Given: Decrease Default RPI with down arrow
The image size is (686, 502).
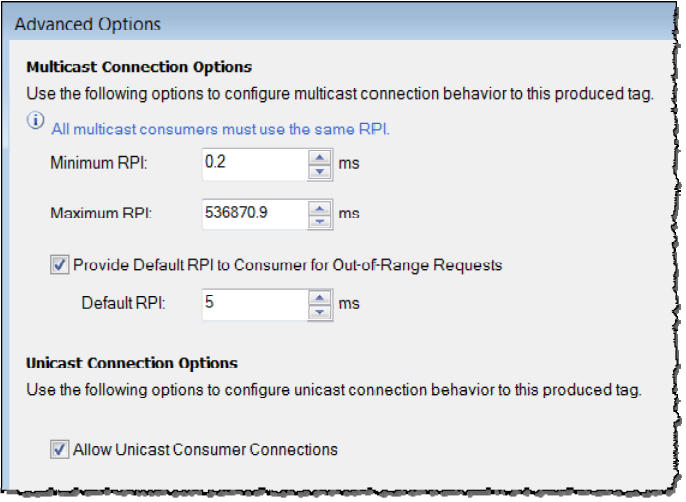Looking at the screenshot, I should [320, 312].
